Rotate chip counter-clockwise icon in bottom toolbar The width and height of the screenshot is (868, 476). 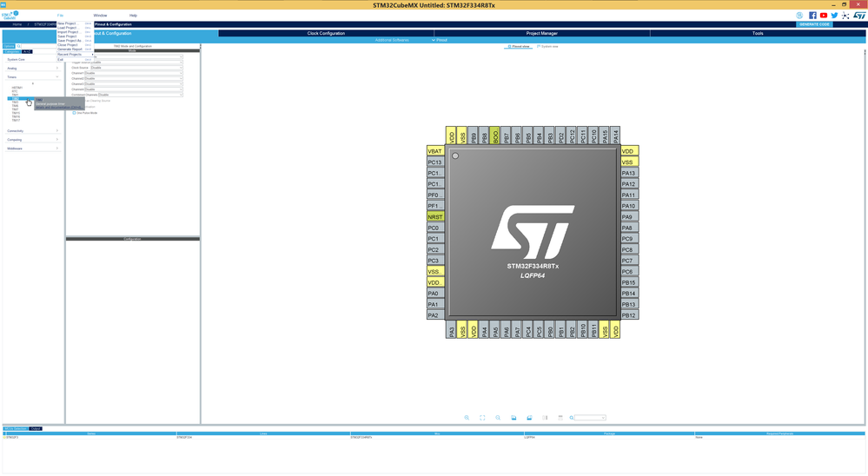[529, 418]
